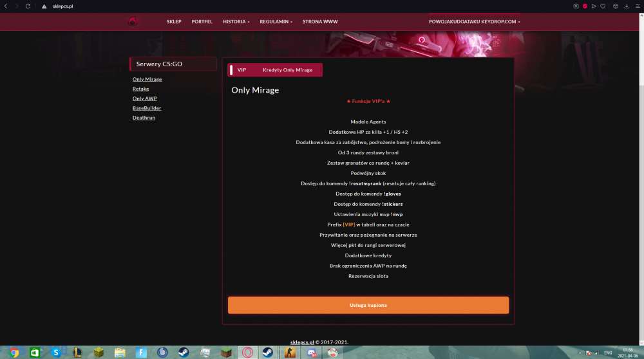Click the !resetmyrank command text
The height and width of the screenshot is (359, 644).
[x=365, y=183]
